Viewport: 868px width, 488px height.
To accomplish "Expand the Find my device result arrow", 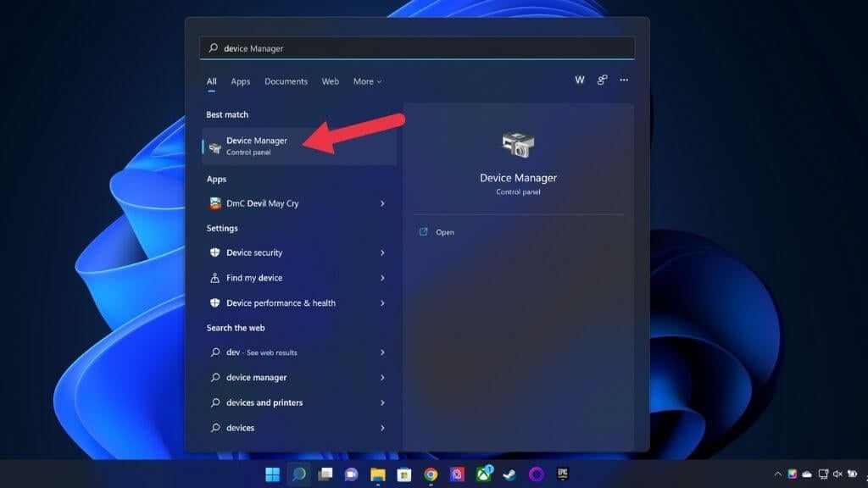I will tap(382, 278).
